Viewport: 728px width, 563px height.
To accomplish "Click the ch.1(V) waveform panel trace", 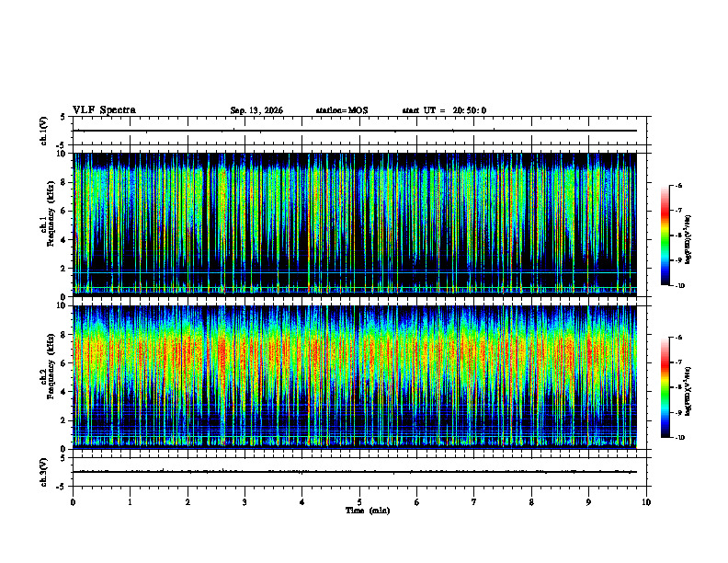I will pyautogui.click(x=355, y=131).
